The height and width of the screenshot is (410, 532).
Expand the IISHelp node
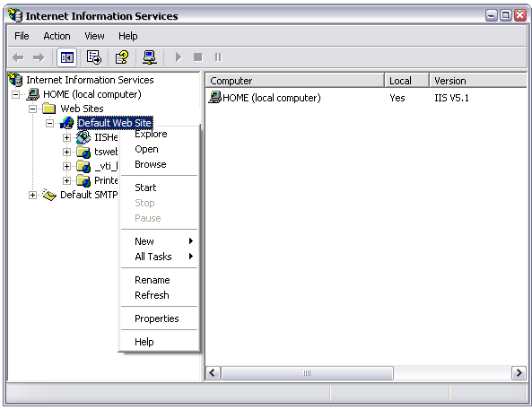point(66,137)
